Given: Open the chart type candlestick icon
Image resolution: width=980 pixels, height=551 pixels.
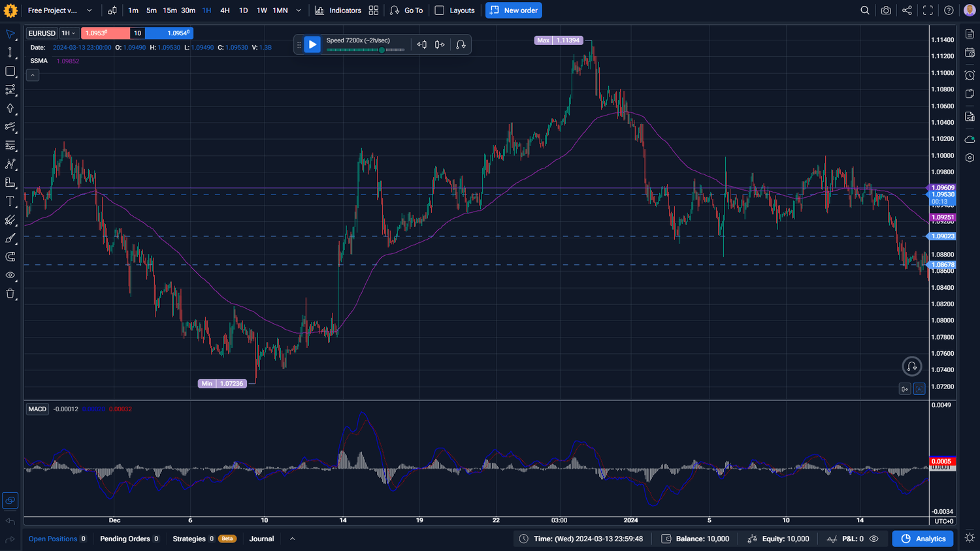Looking at the screenshot, I should click(x=112, y=10).
